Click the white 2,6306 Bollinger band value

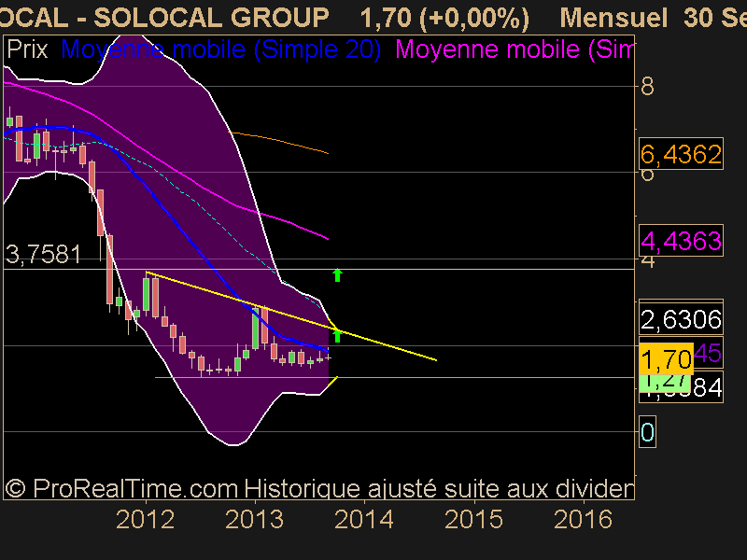(x=681, y=319)
